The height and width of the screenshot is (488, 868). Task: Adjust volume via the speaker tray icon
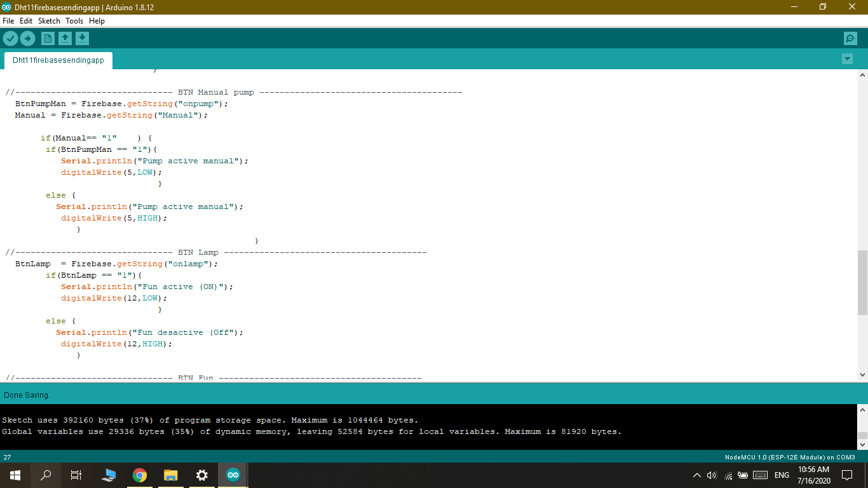click(711, 475)
